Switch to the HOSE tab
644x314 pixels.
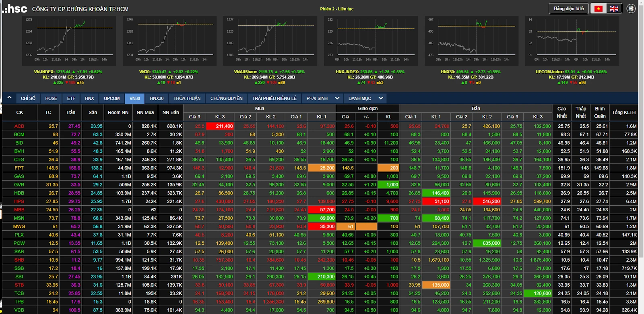tap(51, 98)
